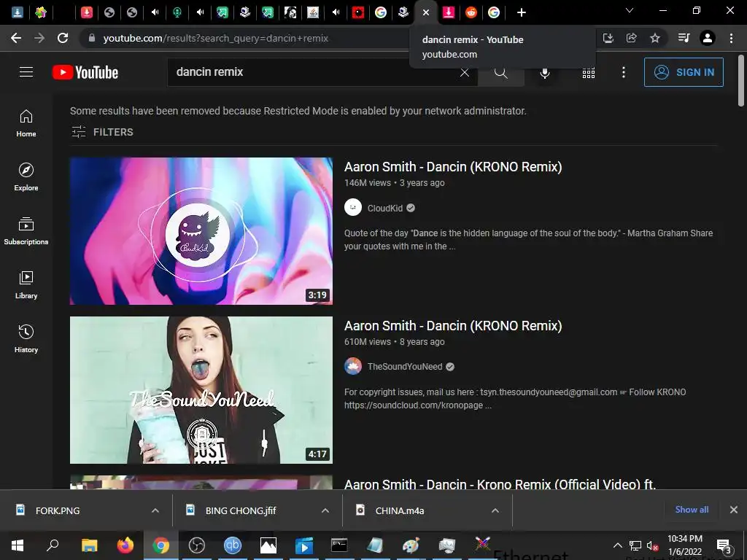Screen dimensions: 747x560
Task: Switch to the Java icon tab
Action: click(x=313, y=13)
